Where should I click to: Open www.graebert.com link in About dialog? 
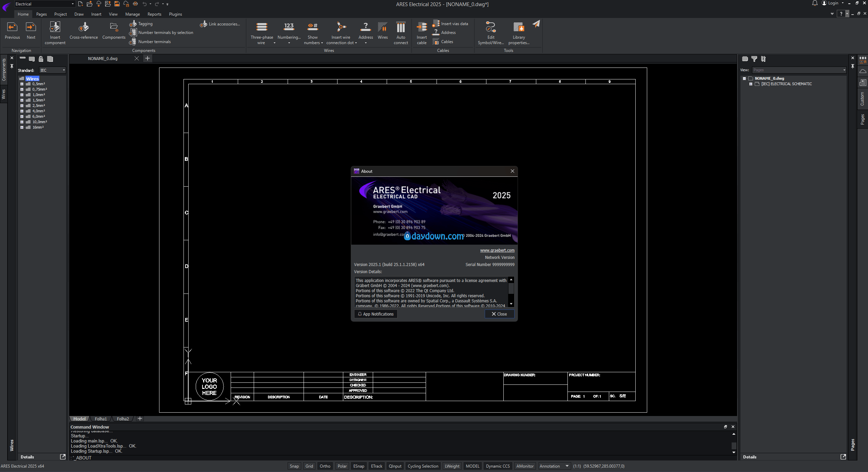click(x=497, y=250)
